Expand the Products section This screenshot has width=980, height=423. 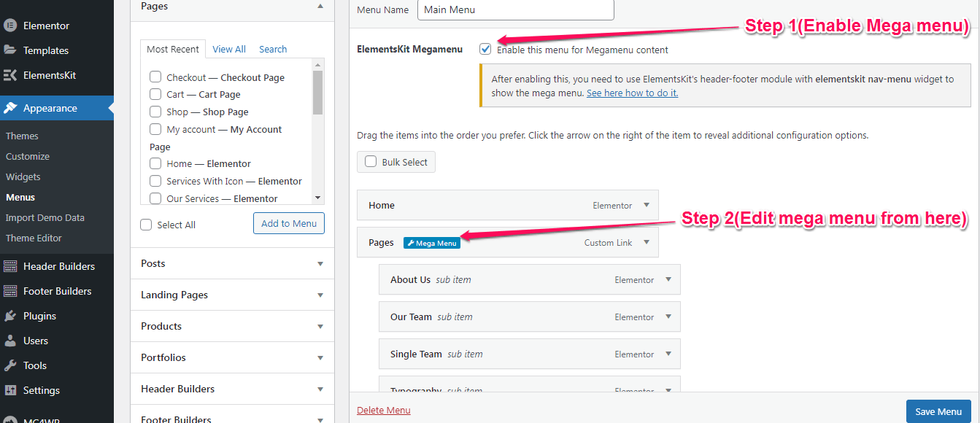pos(232,326)
